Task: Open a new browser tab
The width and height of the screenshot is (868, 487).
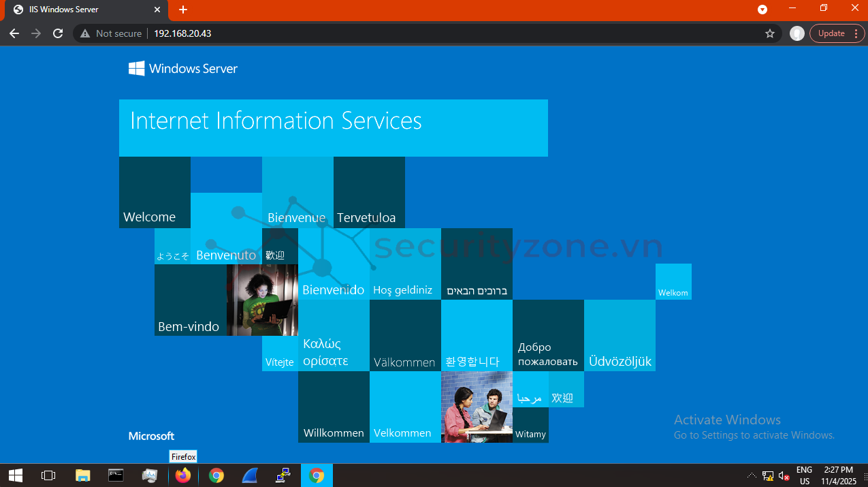Action: pos(182,10)
